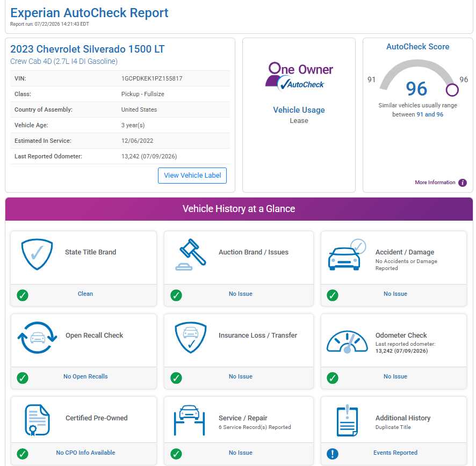Click the One Owner AutoCheck logo
The height and width of the screenshot is (466, 476).
(x=299, y=76)
